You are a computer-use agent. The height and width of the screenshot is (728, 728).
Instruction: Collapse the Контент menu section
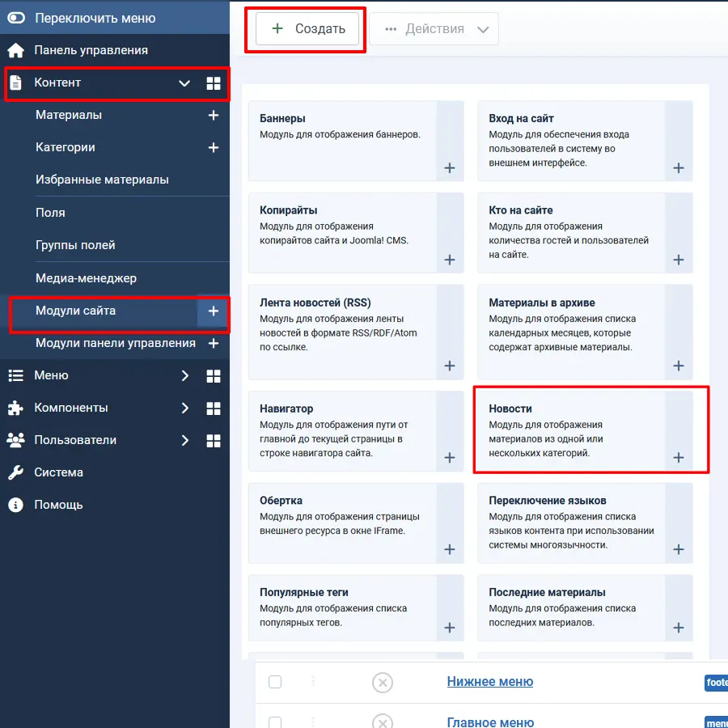point(184,83)
